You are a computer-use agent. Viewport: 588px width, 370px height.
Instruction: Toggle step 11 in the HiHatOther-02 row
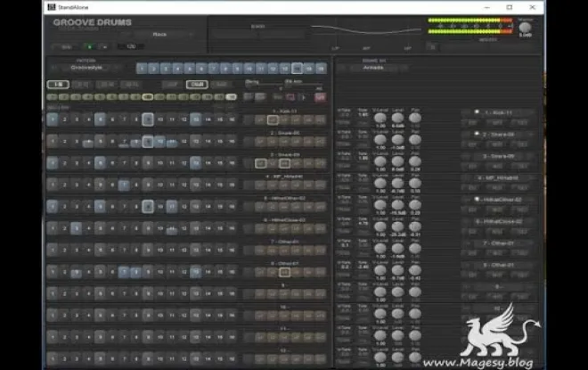(x=172, y=206)
